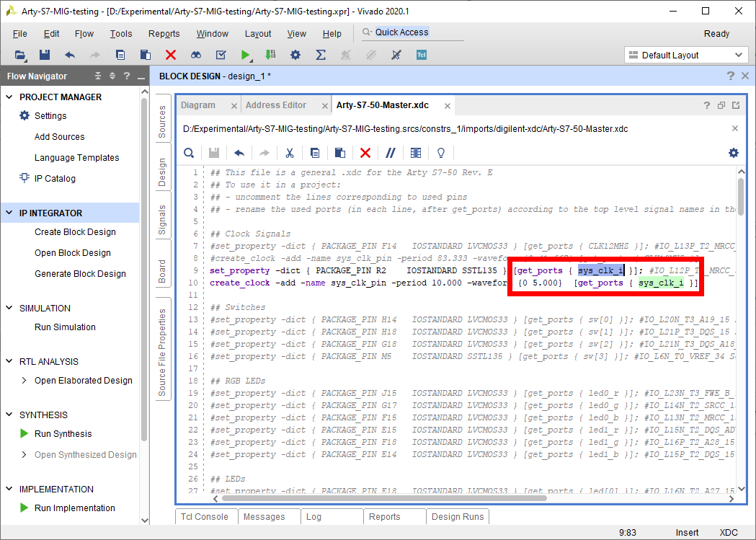This screenshot has width=756, height=540.
Task: Open the Default Layout dropdown
Action: pyautogui.click(x=685, y=56)
